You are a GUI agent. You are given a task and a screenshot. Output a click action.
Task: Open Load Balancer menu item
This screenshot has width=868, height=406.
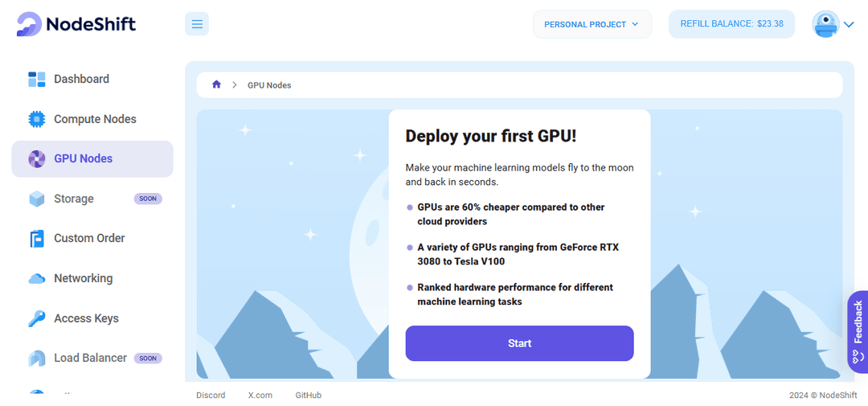[x=92, y=358]
